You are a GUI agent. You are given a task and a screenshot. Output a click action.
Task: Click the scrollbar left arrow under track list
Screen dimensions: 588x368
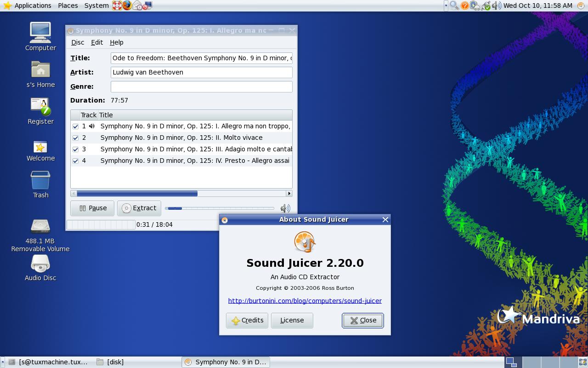tap(73, 193)
